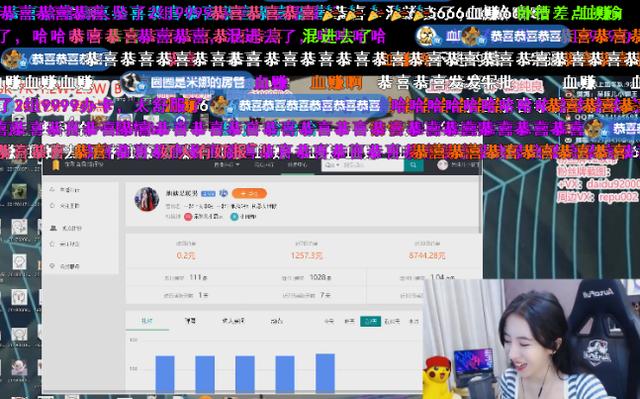The height and width of the screenshot is (399, 640).
Task: Expand the first header navigation dropdown with caret
Action: tap(227, 165)
